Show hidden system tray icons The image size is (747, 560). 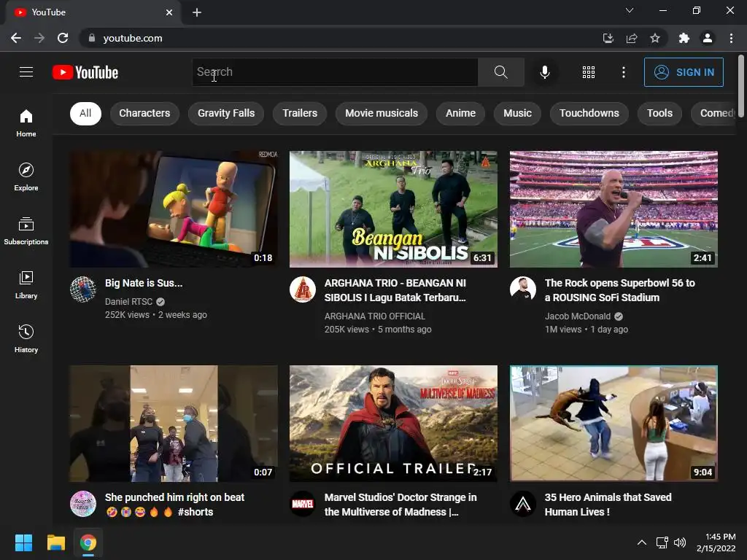click(642, 542)
